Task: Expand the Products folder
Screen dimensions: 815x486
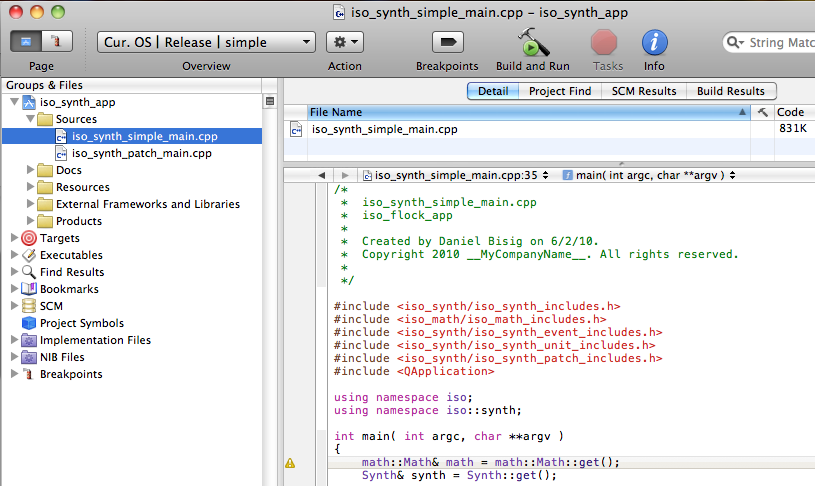Action: click(30, 221)
